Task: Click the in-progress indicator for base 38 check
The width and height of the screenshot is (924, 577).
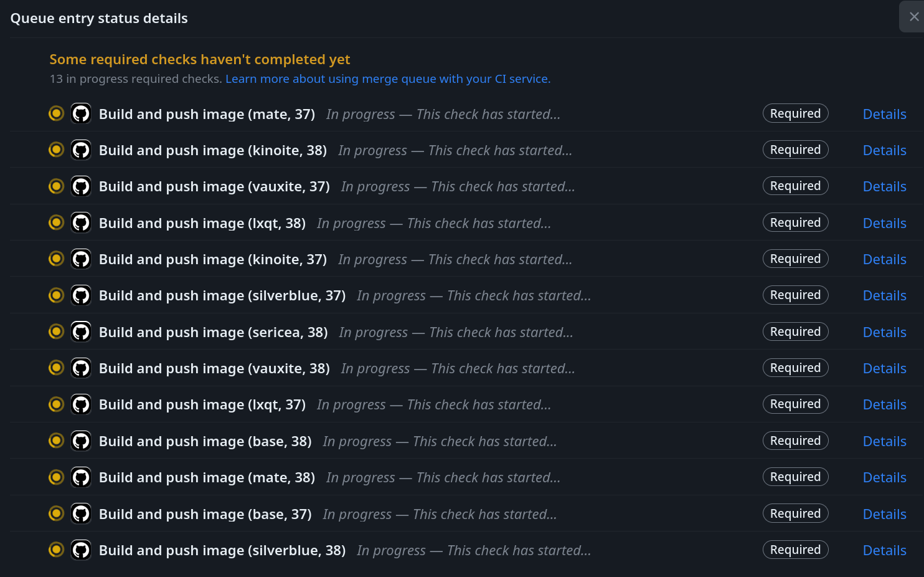Action: 56,440
